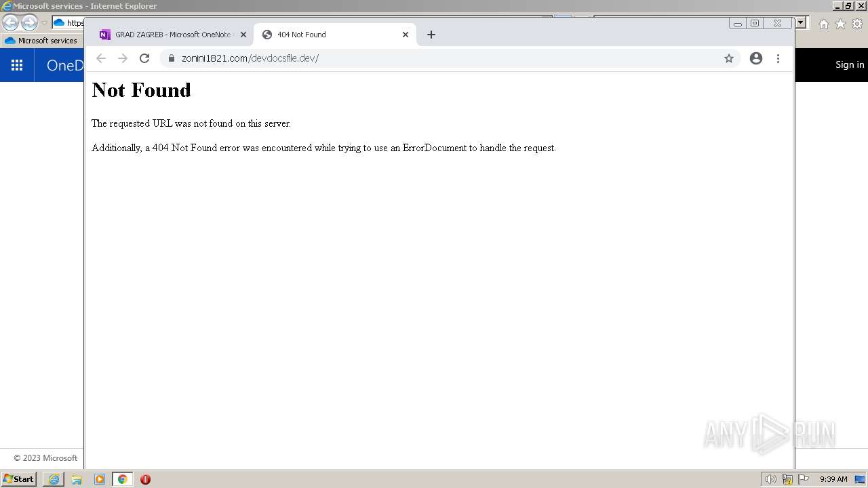
Task: Close the 404 Not Found tab
Action: 406,35
